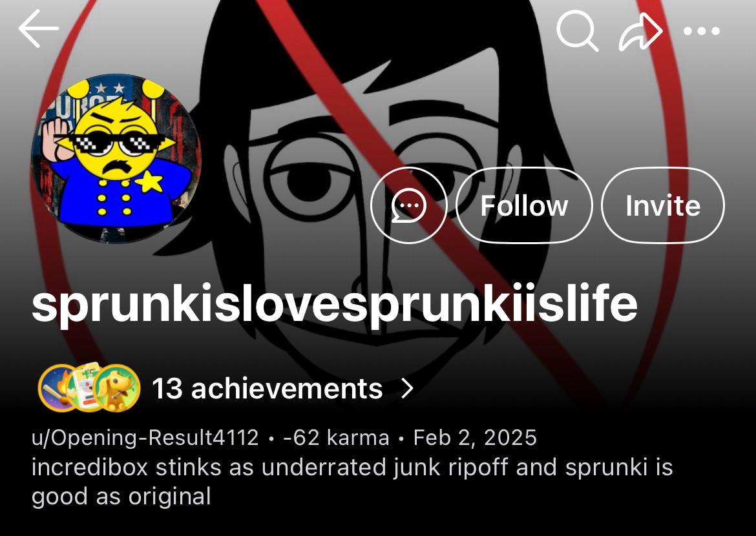Start a chat with the speech bubble icon

click(409, 205)
